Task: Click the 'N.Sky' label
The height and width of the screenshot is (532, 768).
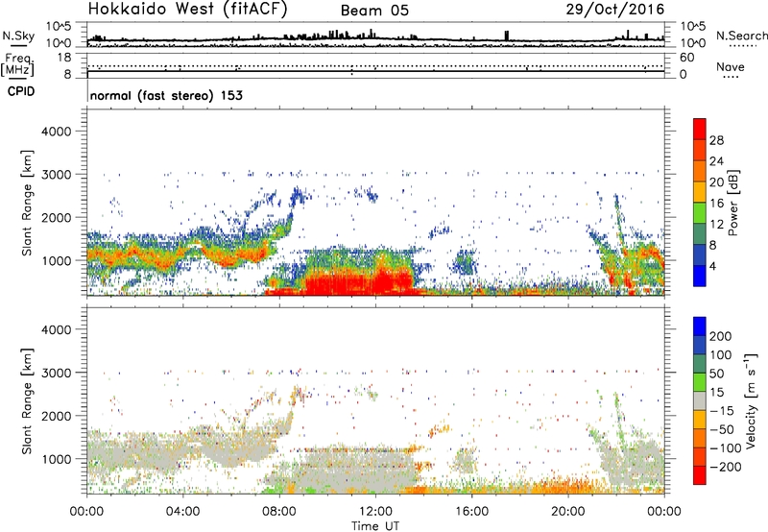Action: 18,36
